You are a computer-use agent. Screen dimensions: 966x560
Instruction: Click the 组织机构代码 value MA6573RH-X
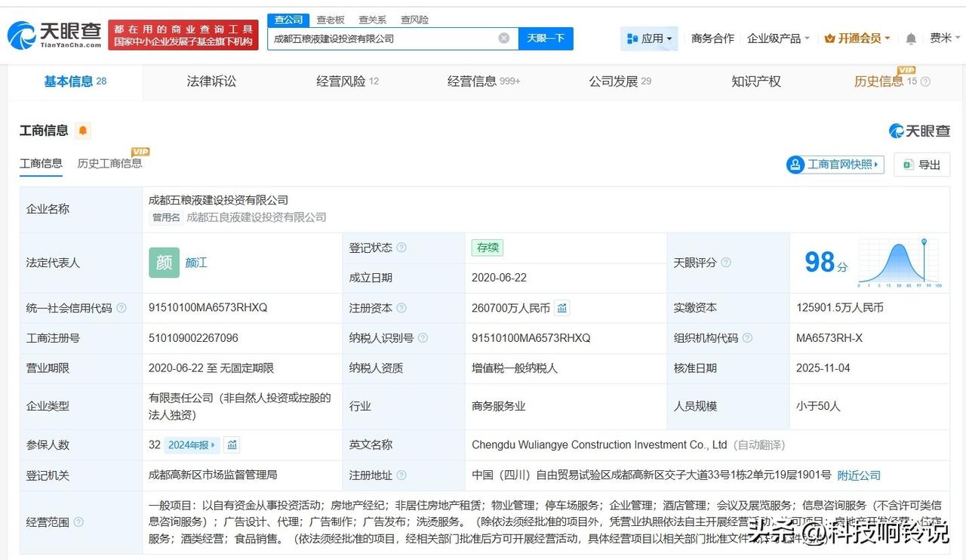click(x=829, y=338)
